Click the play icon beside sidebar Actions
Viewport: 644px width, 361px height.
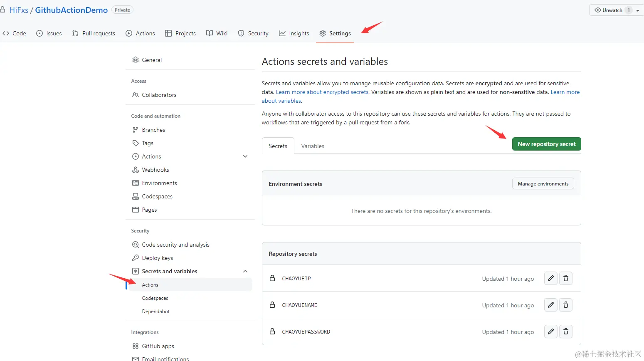pyautogui.click(x=136, y=156)
